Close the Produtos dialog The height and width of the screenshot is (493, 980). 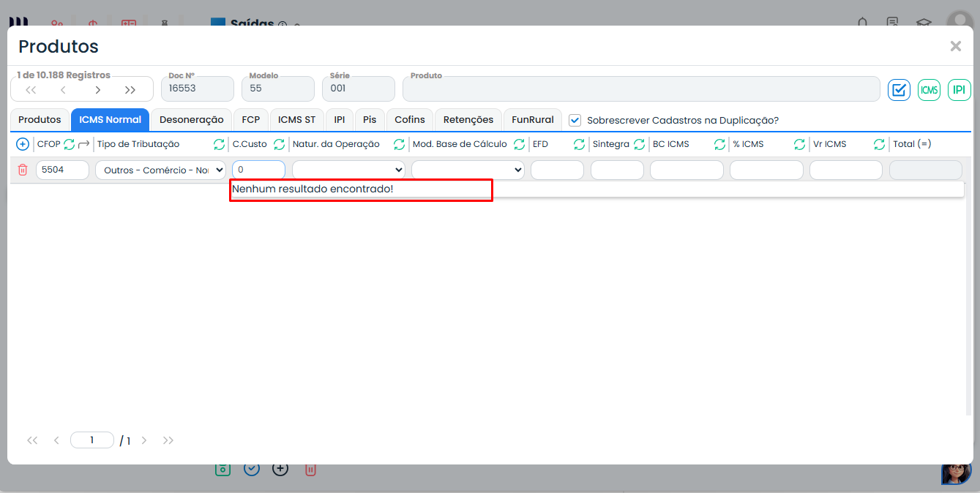point(955,46)
